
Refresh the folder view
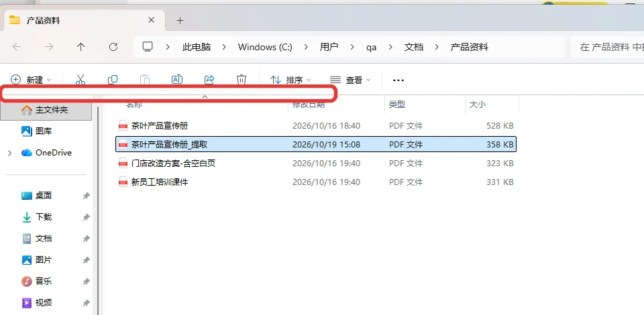113,47
